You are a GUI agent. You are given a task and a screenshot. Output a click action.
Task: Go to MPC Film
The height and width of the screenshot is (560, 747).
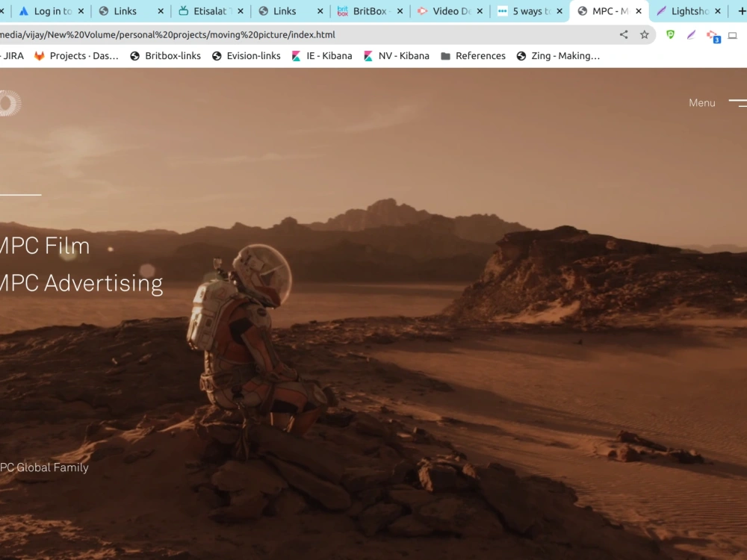click(x=44, y=246)
